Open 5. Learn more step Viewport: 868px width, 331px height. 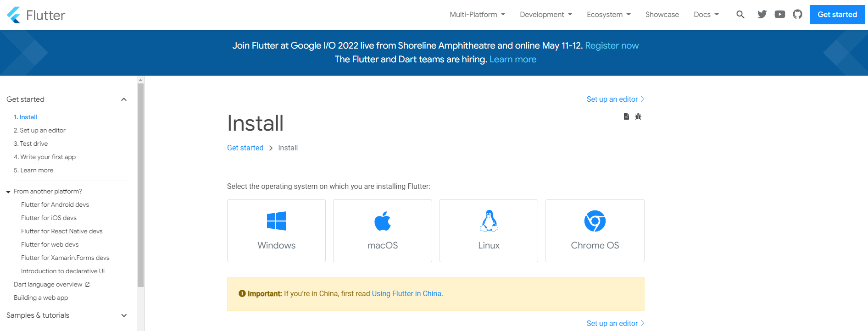[x=33, y=170]
